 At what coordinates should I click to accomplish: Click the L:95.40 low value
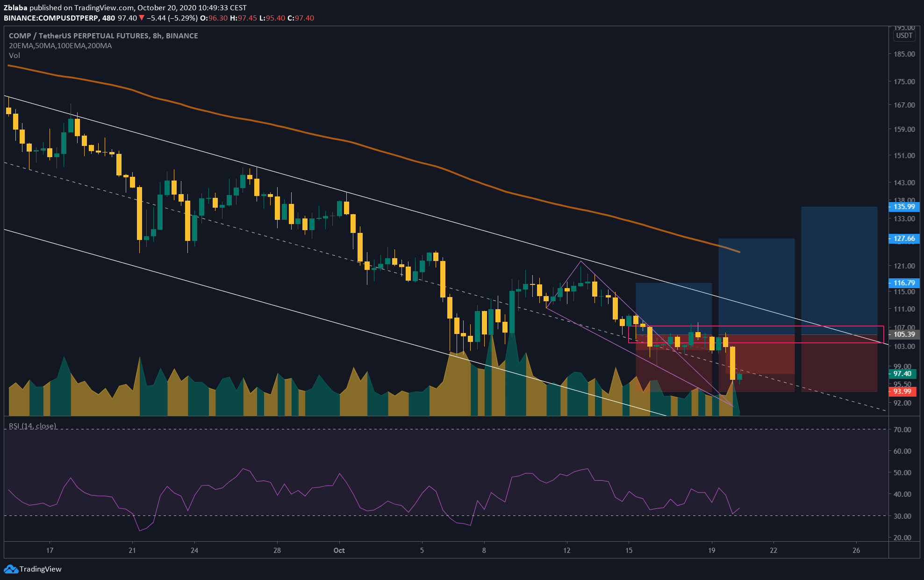(x=272, y=18)
